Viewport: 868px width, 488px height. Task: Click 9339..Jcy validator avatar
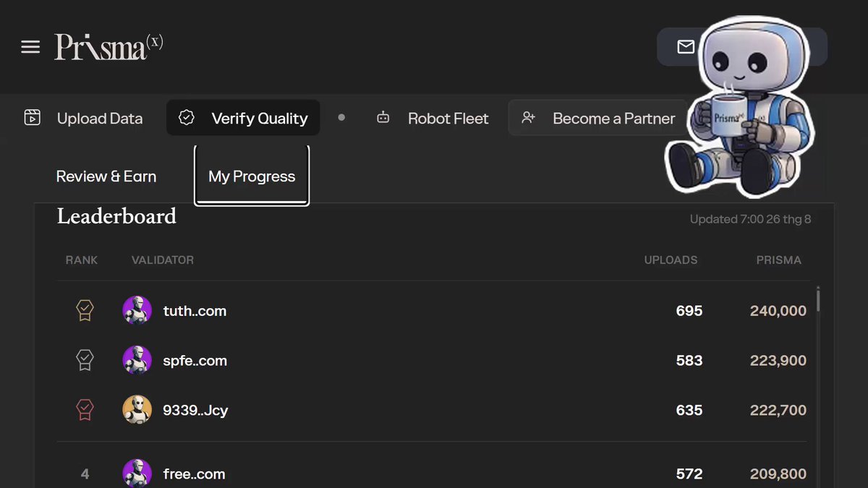(x=137, y=410)
